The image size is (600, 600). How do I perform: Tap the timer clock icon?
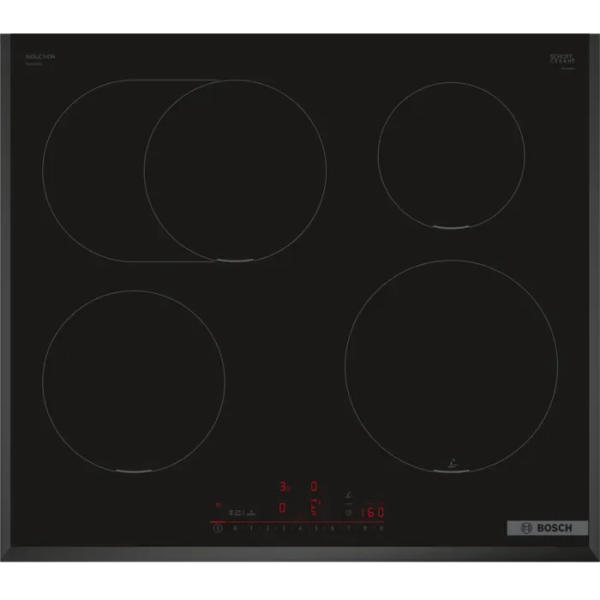(x=347, y=511)
